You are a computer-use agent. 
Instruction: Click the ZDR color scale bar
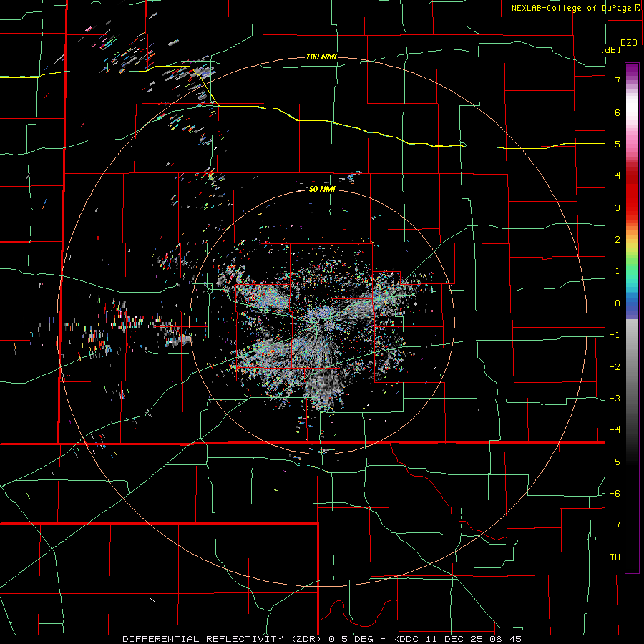coord(632,318)
